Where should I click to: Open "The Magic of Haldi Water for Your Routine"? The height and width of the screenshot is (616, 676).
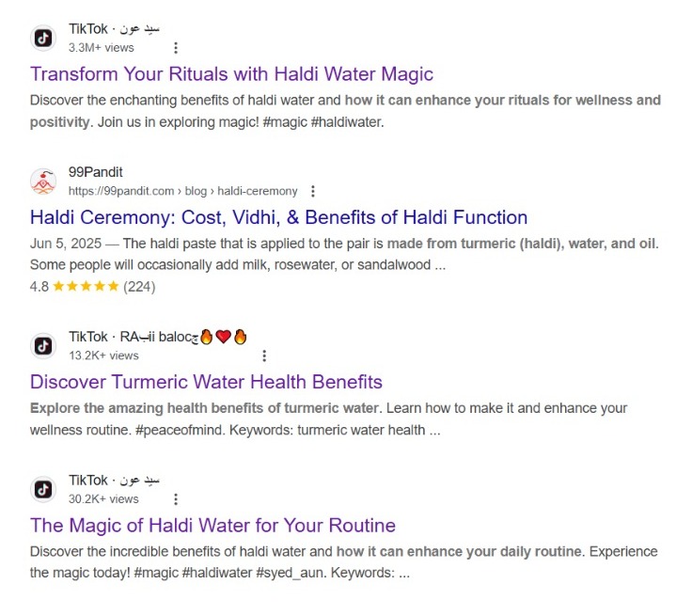pos(212,525)
